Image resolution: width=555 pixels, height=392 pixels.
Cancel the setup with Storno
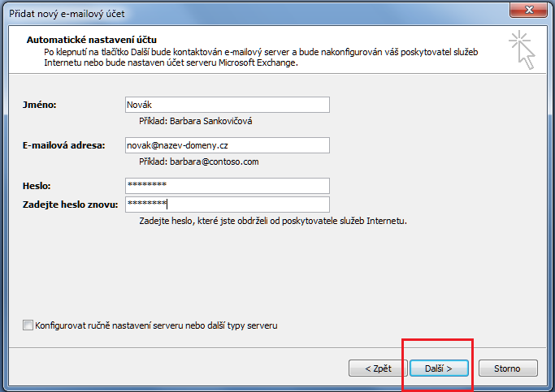508,368
